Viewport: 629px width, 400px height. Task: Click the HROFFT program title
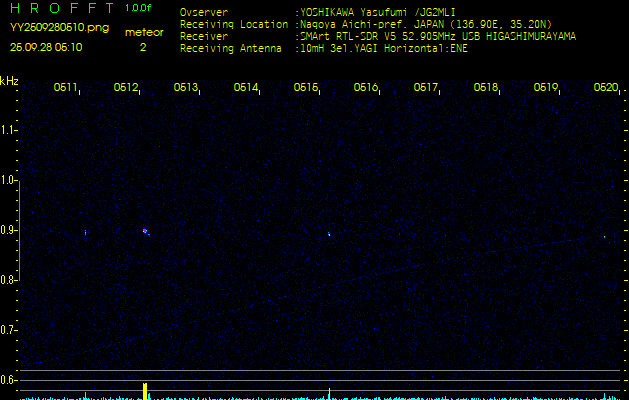63,8
